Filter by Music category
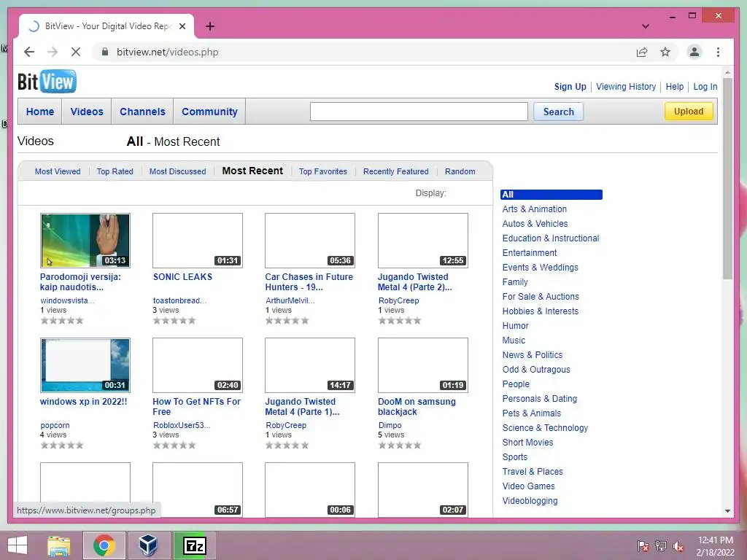This screenshot has height=560, width=747. click(514, 341)
